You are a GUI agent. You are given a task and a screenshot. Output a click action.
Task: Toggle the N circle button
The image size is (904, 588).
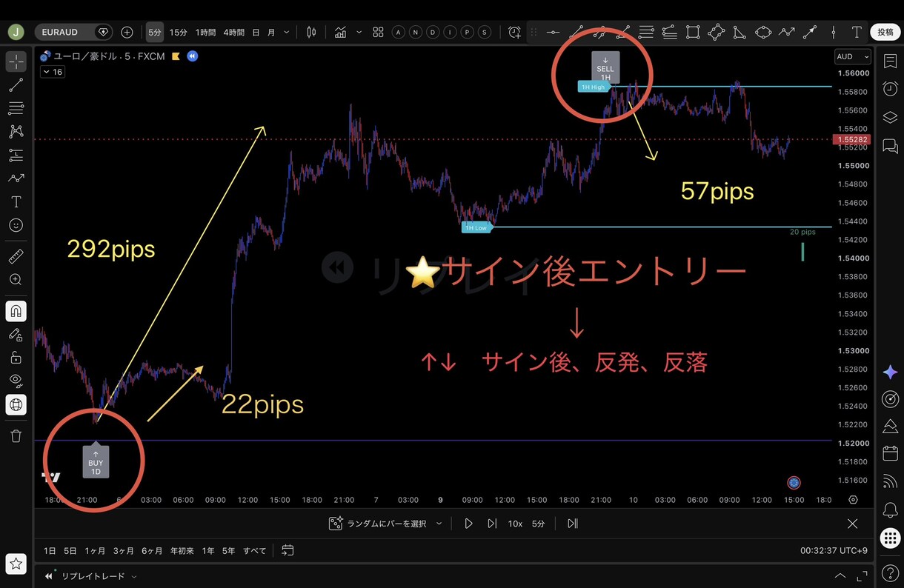pyautogui.click(x=416, y=32)
